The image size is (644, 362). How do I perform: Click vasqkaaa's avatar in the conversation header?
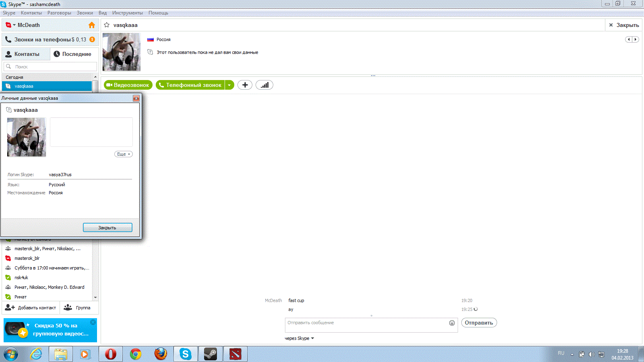pos(122,52)
